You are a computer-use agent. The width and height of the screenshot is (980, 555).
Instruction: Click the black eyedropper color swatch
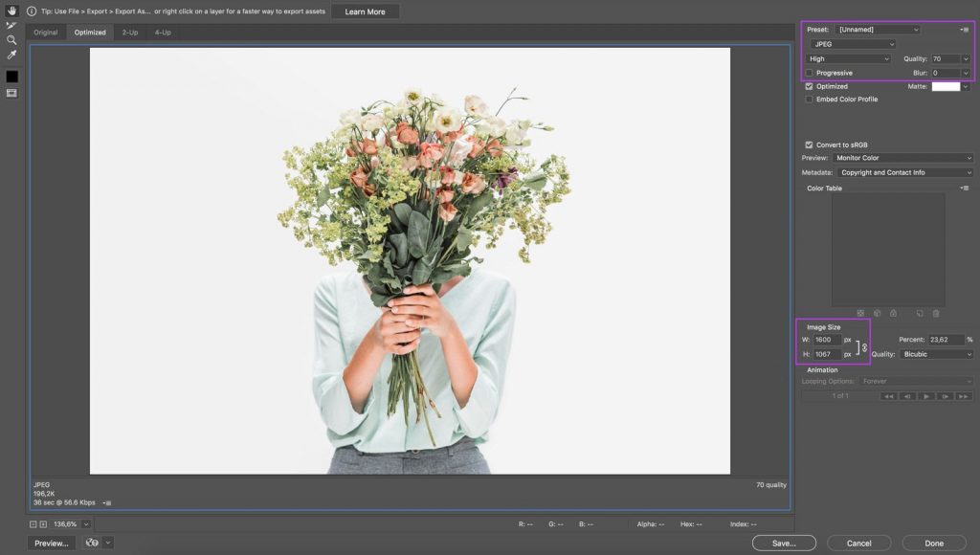(x=11, y=77)
